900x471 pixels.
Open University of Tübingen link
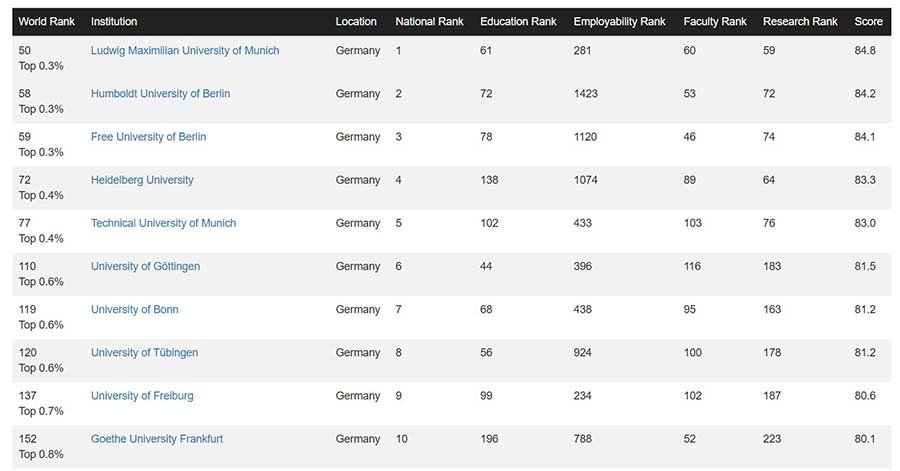click(144, 352)
